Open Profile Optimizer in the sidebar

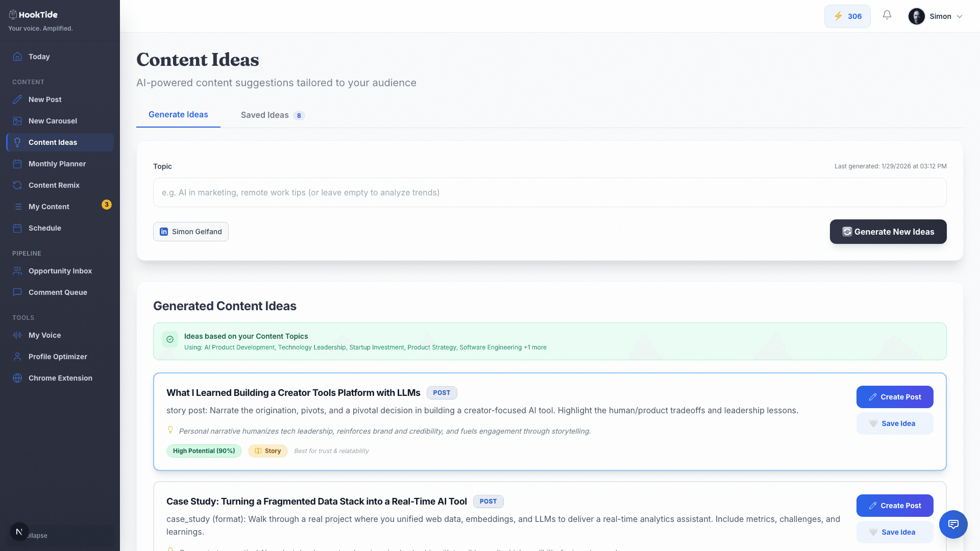pos(60,357)
